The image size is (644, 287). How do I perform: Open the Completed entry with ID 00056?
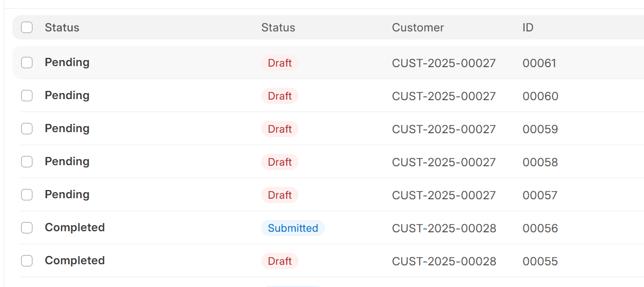[x=75, y=227]
